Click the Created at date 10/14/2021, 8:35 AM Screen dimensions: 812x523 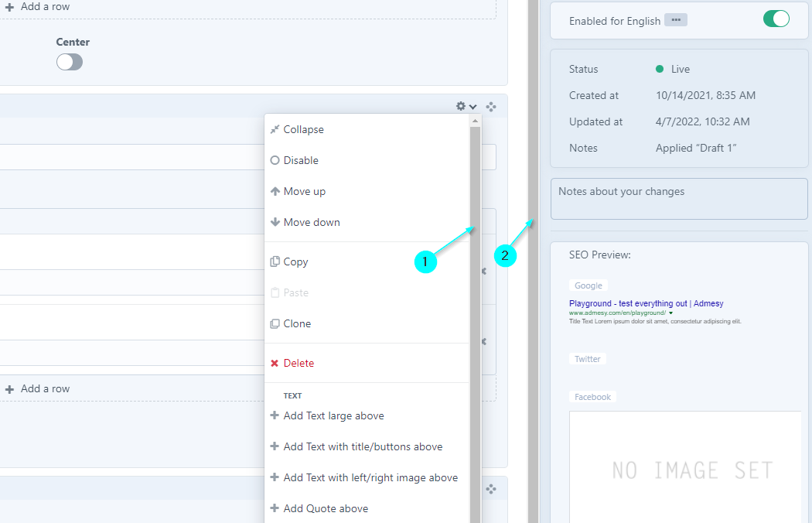[705, 95]
